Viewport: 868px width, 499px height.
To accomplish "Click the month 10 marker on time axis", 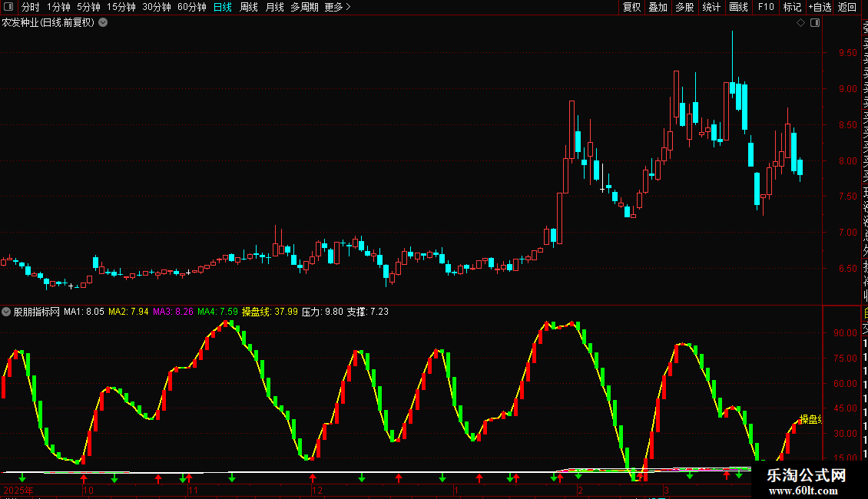I will pyautogui.click(x=88, y=490).
